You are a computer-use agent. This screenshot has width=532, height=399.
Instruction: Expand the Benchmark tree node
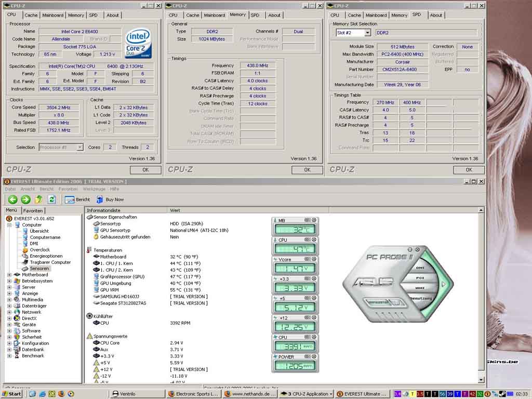(x=9, y=356)
